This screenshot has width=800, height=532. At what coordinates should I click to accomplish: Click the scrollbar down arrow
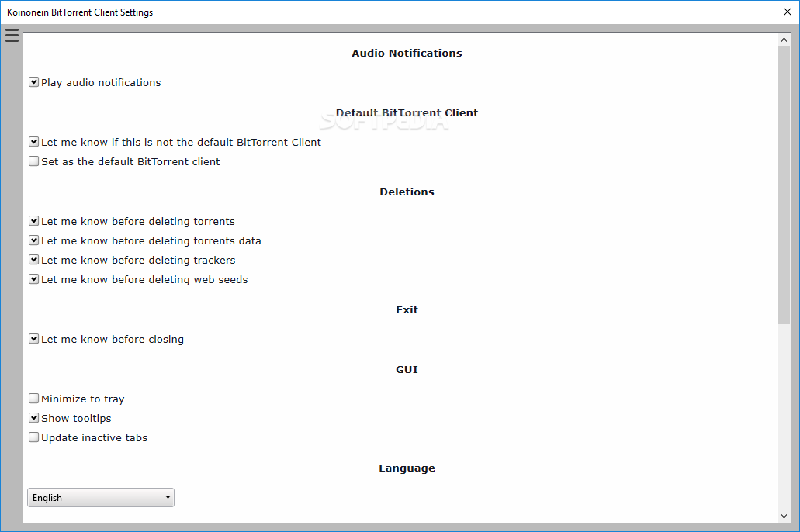click(784, 516)
